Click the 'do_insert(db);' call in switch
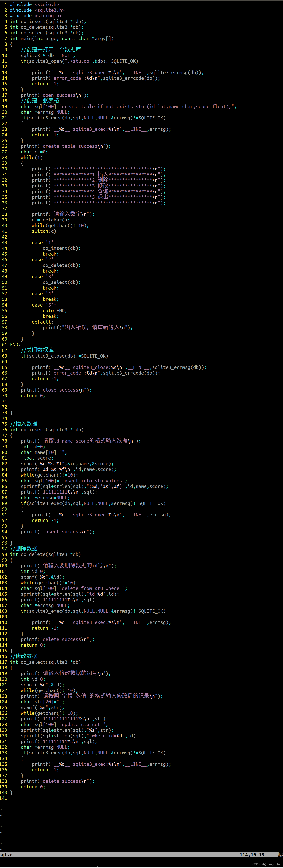This screenshot has height=868, width=283. click(x=62, y=248)
